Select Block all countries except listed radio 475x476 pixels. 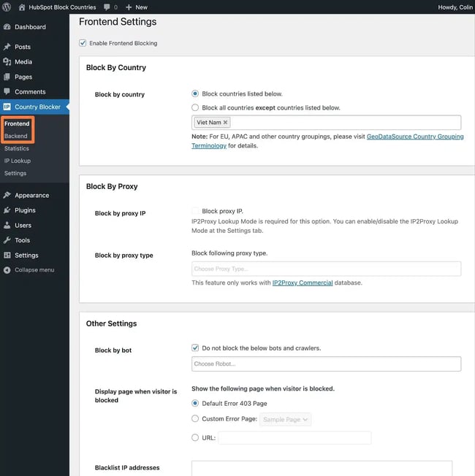195,107
